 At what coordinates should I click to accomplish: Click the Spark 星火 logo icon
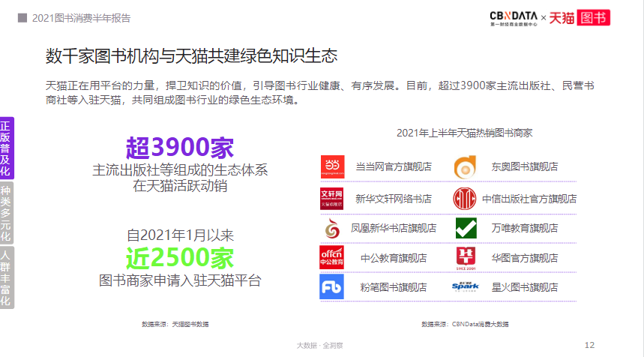click(x=466, y=286)
